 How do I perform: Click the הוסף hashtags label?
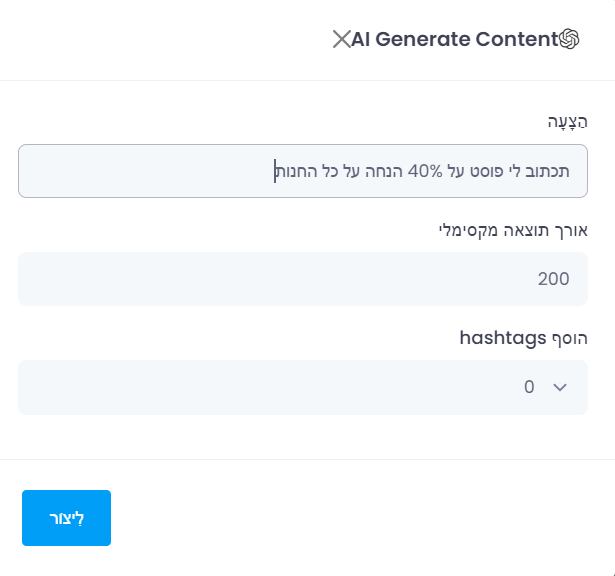523,337
